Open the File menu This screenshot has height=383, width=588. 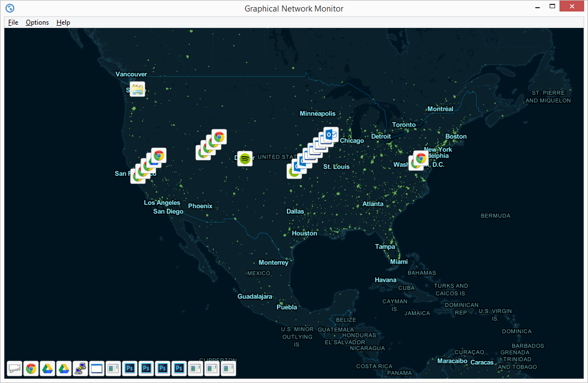coord(13,22)
